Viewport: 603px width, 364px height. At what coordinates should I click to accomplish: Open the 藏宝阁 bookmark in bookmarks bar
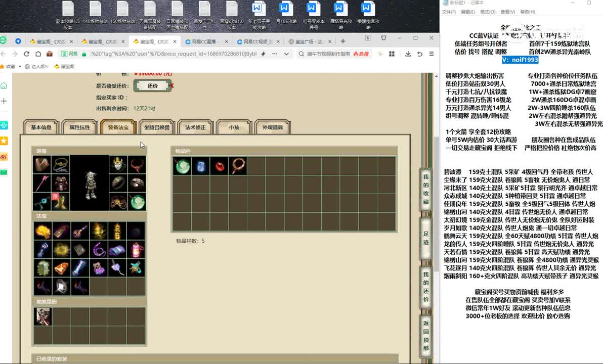(x=64, y=67)
